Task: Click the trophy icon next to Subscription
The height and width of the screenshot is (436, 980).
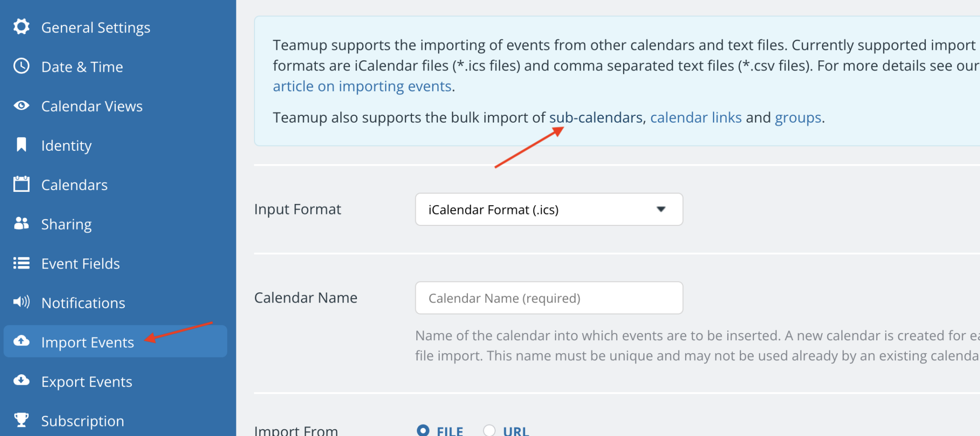Action: [21, 420]
